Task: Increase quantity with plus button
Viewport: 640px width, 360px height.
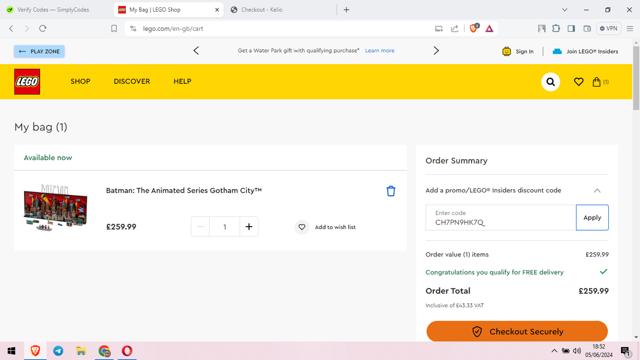Action: (x=249, y=227)
